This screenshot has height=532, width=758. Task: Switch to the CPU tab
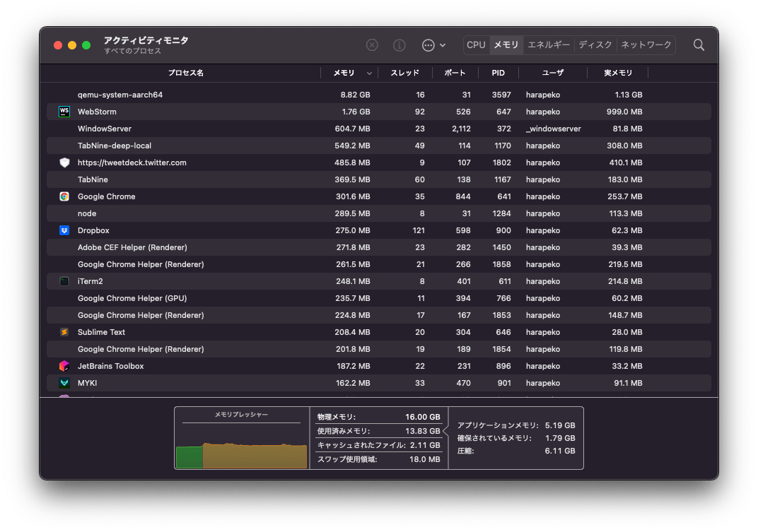[x=476, y=45]
